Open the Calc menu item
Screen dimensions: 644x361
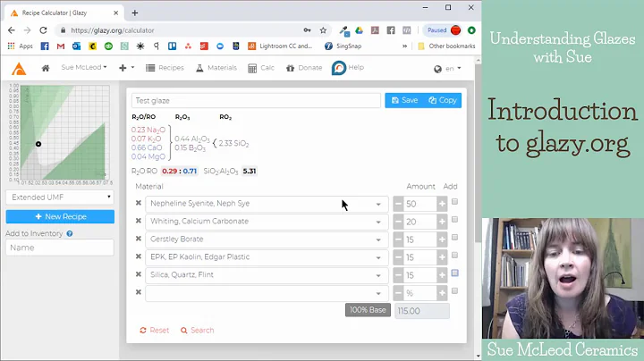click(261, 68)
